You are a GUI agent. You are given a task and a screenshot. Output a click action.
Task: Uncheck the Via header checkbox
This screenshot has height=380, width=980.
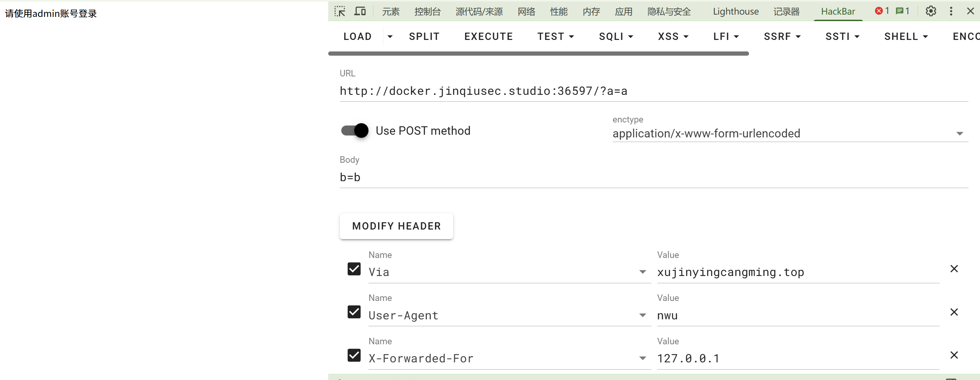coord(354,269)
